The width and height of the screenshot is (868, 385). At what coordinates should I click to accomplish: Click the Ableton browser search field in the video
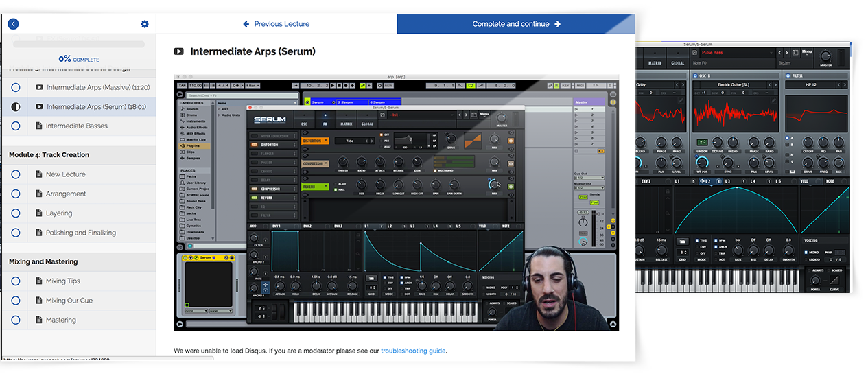(242, 95)
